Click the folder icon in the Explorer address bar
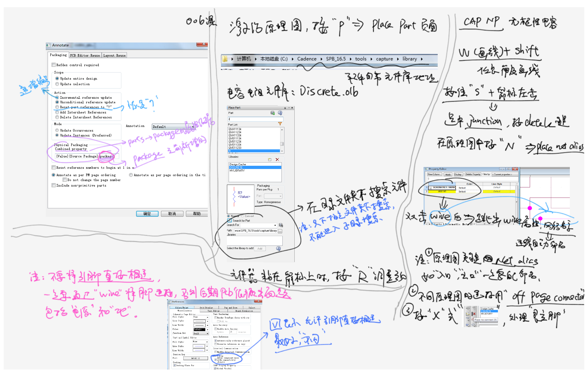 coord(225,59)
